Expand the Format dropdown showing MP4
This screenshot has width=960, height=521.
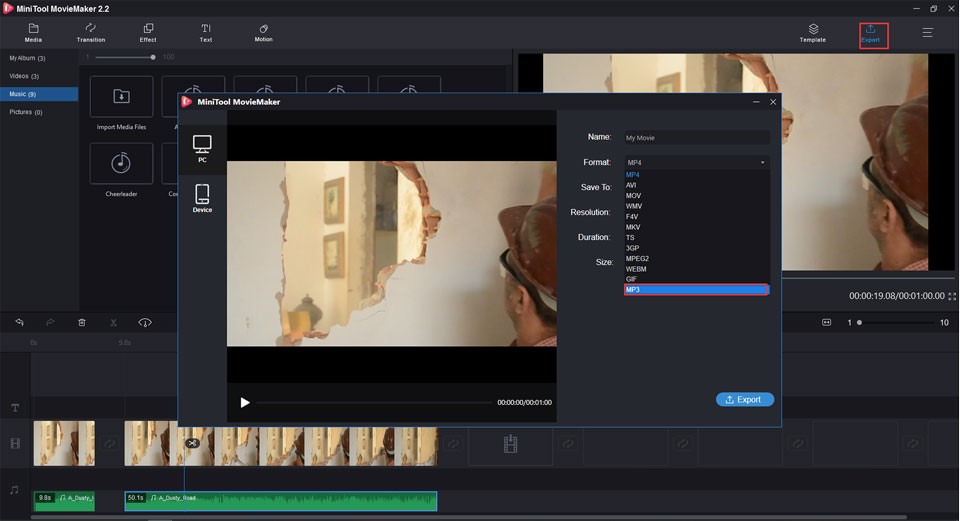(x=696, y=162)
